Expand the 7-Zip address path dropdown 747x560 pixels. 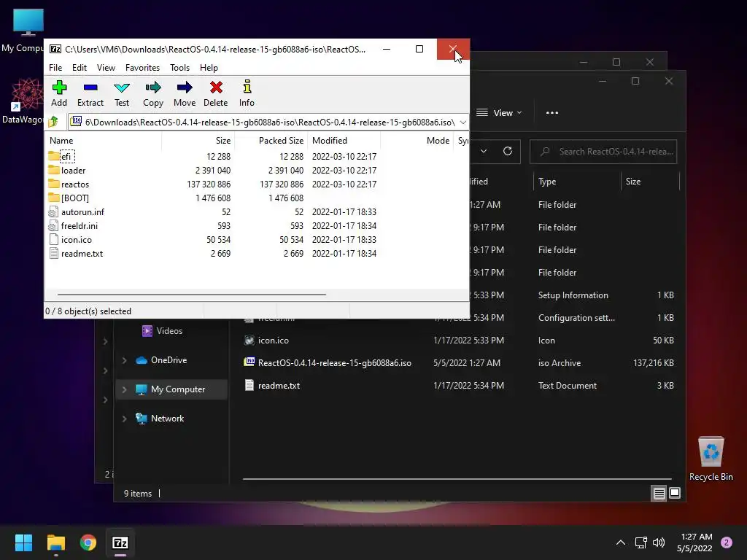point(462,122)
